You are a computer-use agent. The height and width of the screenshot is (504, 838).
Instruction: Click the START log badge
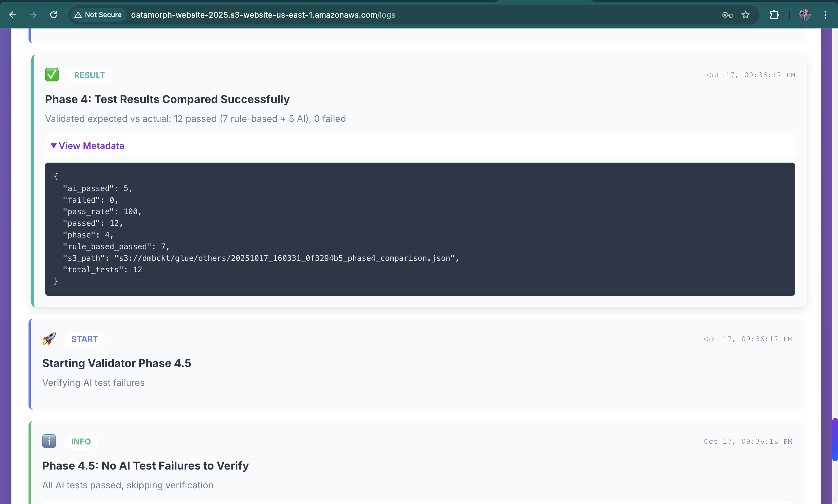[x=84, y=339]
